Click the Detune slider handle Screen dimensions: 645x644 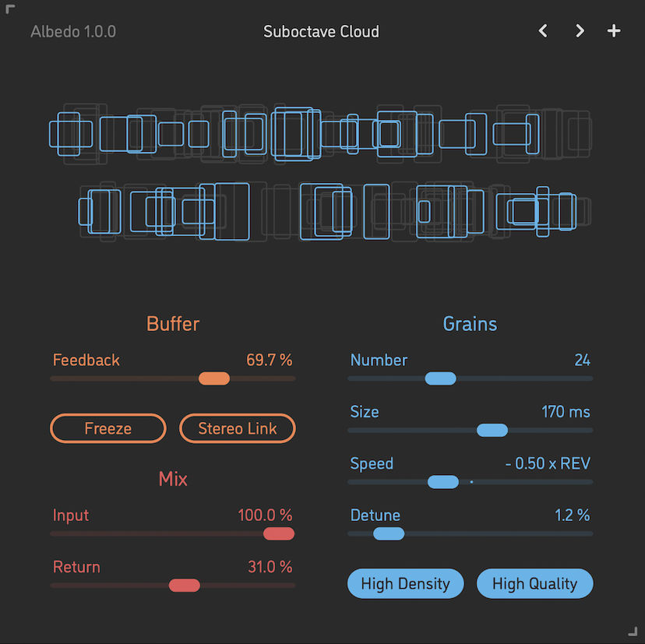point(389,533)
